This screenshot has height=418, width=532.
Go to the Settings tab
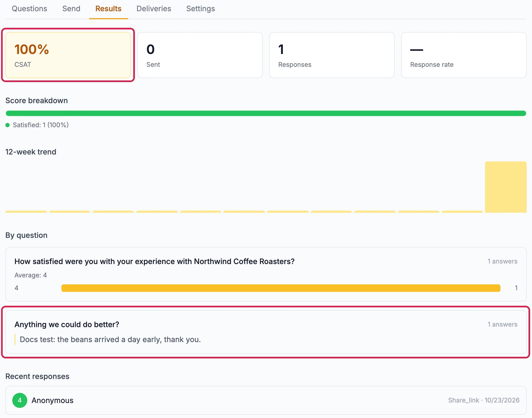coord(201,9)
